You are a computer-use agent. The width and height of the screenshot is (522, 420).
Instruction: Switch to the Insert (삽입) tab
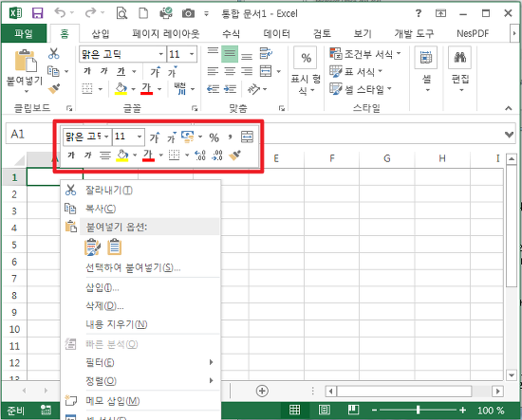[101, 33]
